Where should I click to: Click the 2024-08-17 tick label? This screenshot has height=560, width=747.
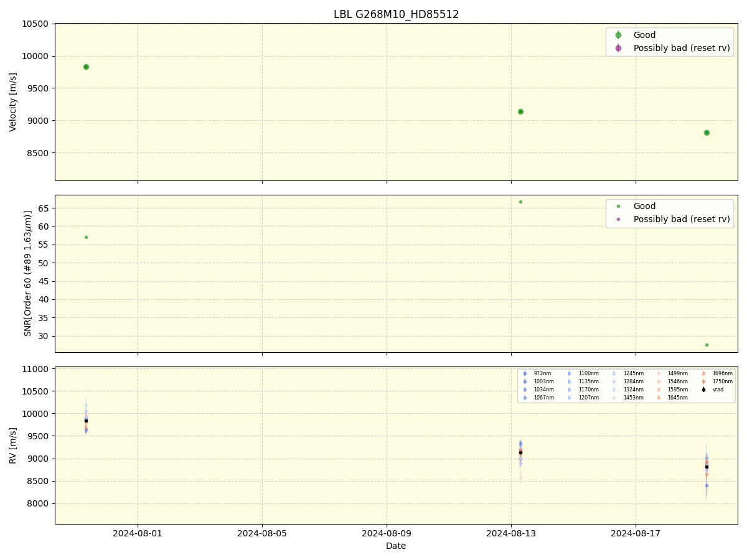pos(636,533)
